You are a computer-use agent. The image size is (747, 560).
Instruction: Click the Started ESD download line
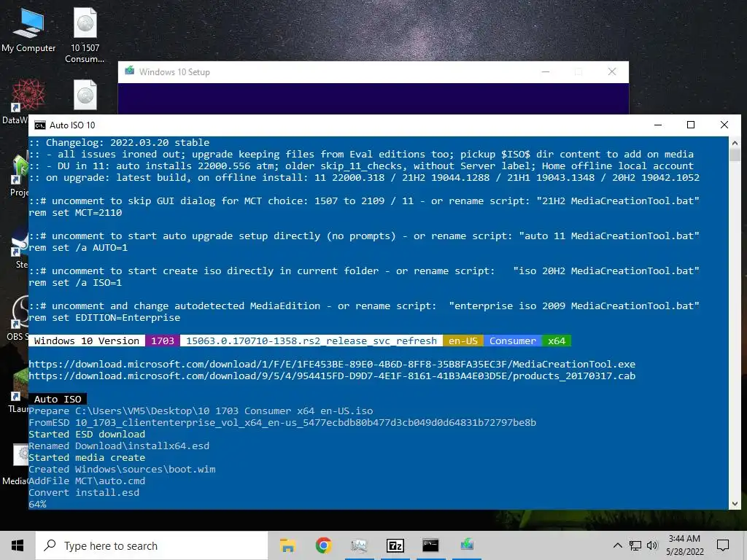87,435
